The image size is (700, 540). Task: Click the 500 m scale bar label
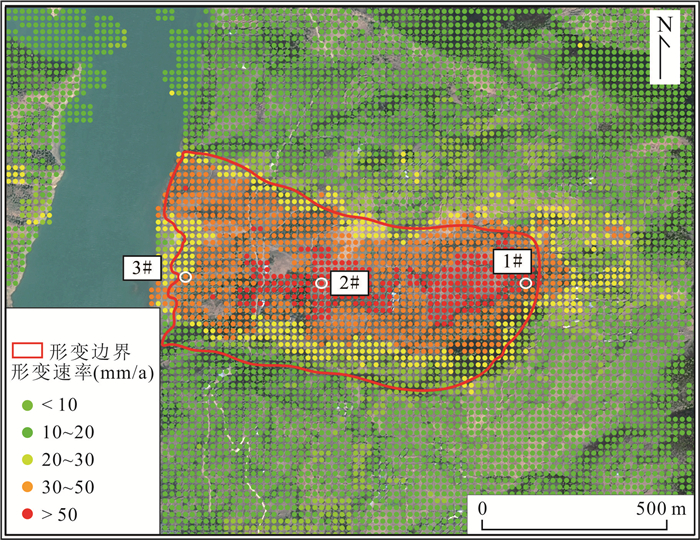coord(661,508)
